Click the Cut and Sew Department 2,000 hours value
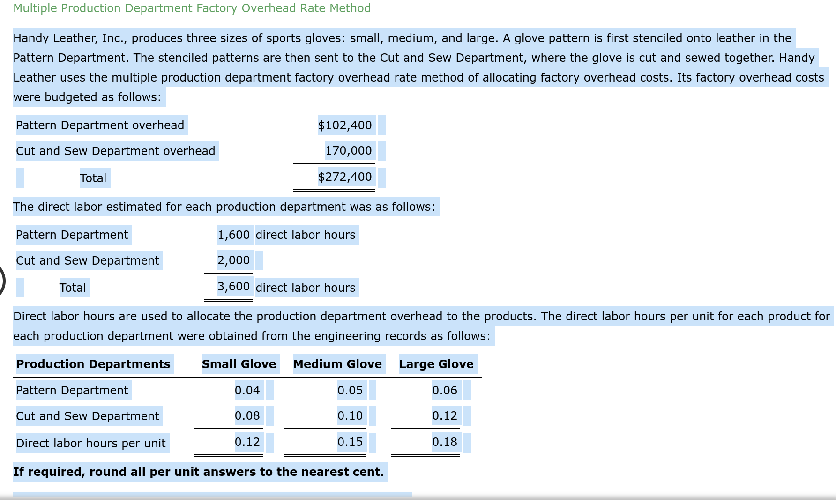 pyautogui.click(x=233, y=260)
